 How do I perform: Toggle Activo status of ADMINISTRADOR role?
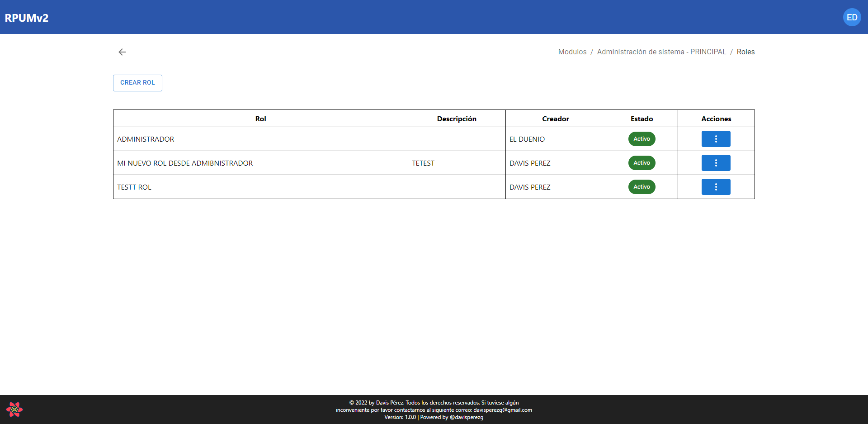[x=642, y=139]
